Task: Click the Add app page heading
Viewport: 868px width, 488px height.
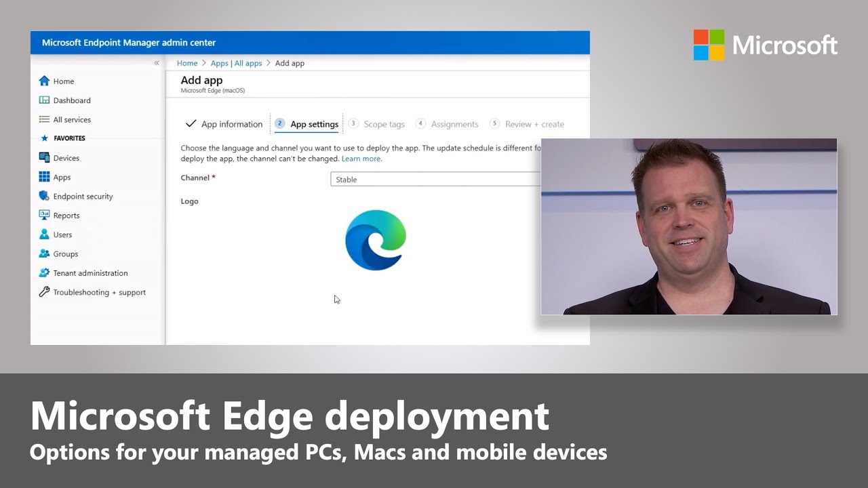Action: coord(201,80)
